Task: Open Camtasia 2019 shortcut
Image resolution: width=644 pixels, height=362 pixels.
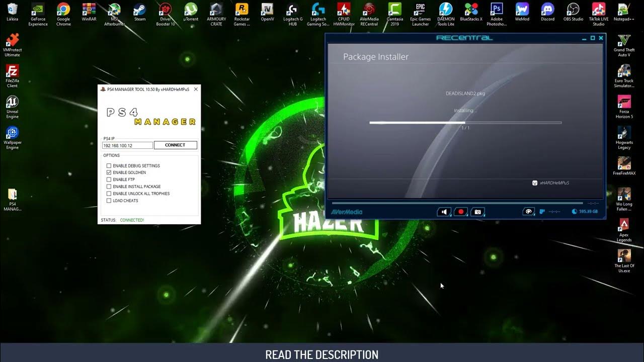Action: click(395, 14)
